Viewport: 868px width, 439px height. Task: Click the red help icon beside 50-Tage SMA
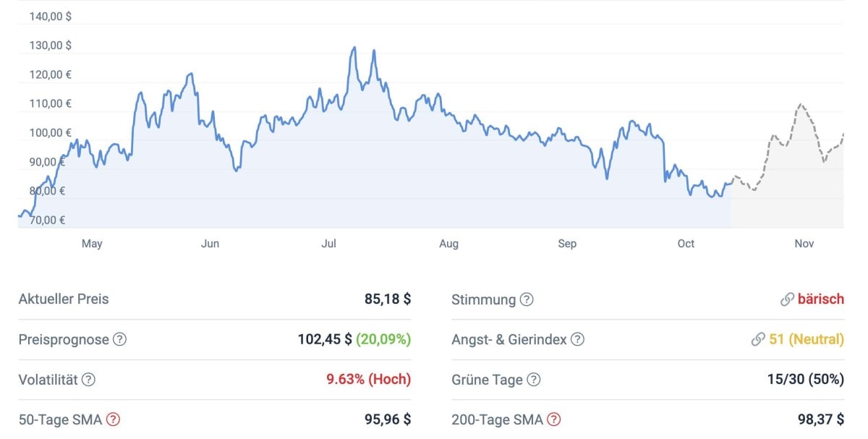tap(113, 419)
